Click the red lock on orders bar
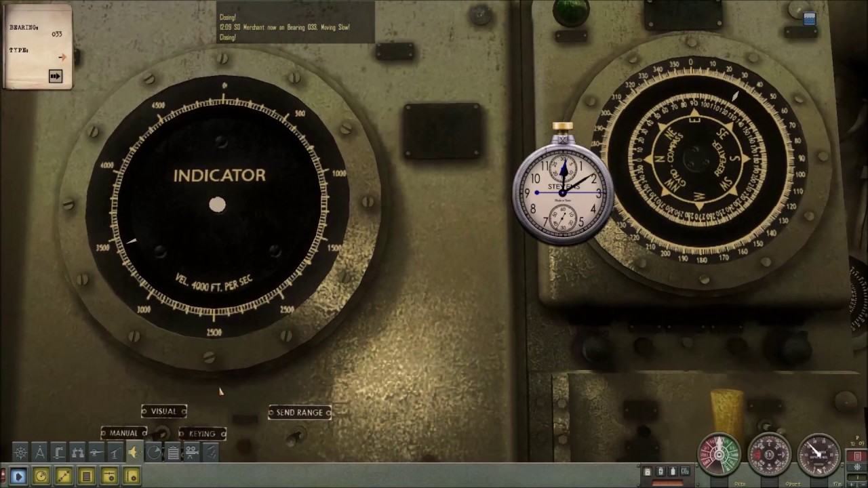This screenshot has width=868, height=488. click(3, 476)
